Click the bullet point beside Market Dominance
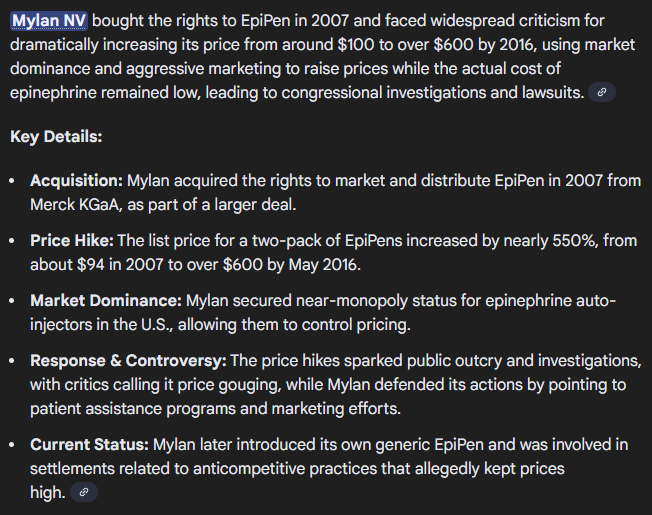 pyautogui.click(x=11, y=301)
